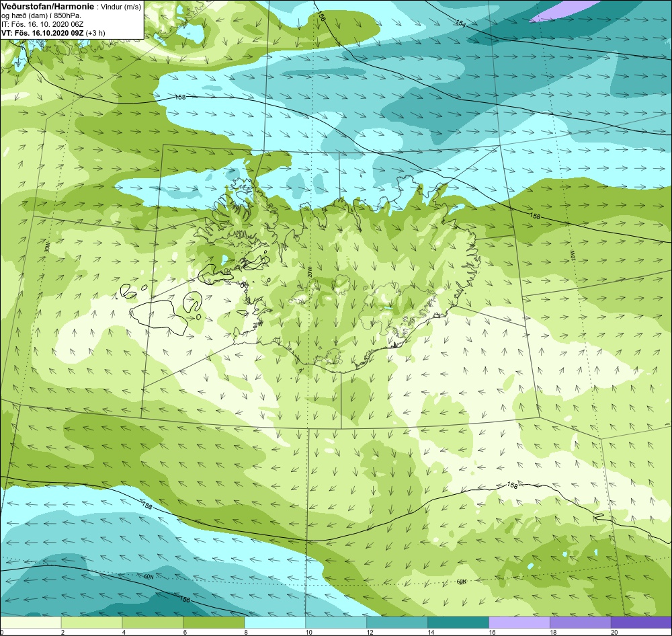
Task: Click the '154' contour label
Action: coord(460,24)
